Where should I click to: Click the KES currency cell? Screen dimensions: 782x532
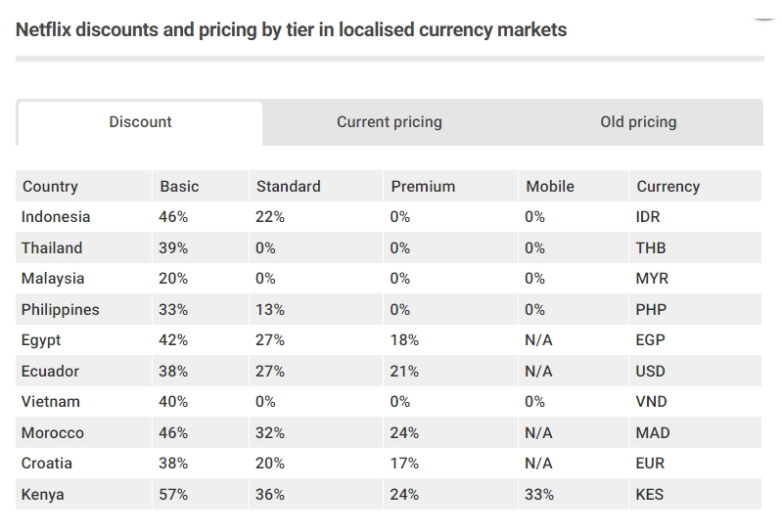(649, 495)
